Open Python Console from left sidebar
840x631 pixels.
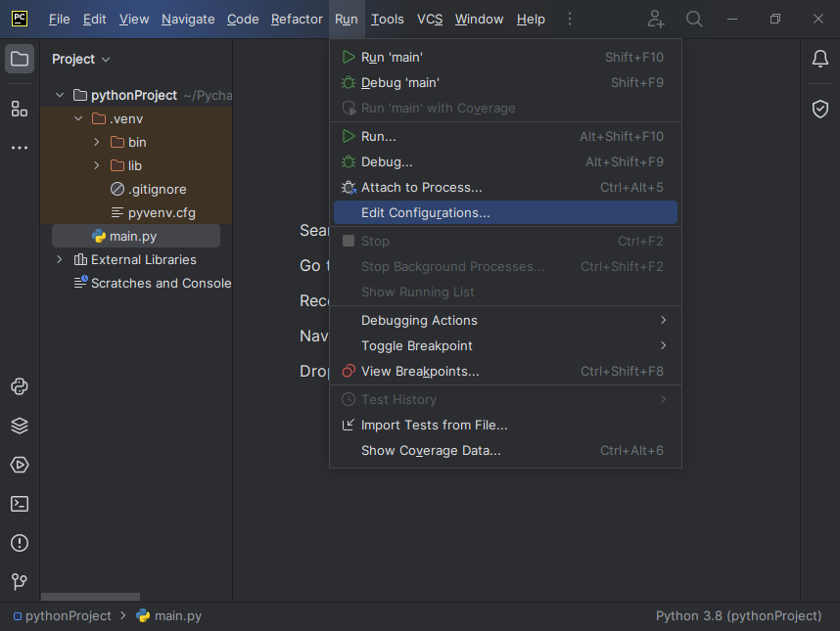(20, 386)
